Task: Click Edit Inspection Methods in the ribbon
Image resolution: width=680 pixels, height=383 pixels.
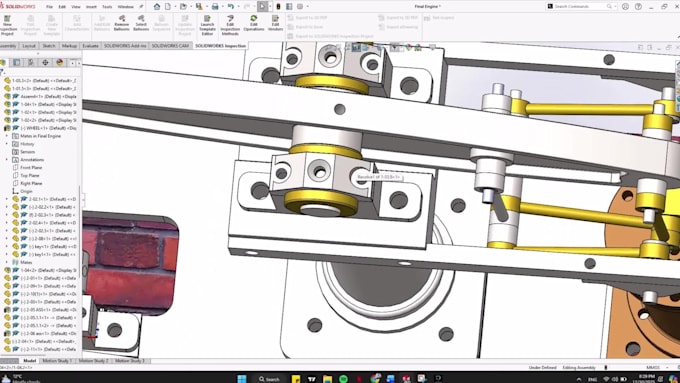Action: [230, 26]
